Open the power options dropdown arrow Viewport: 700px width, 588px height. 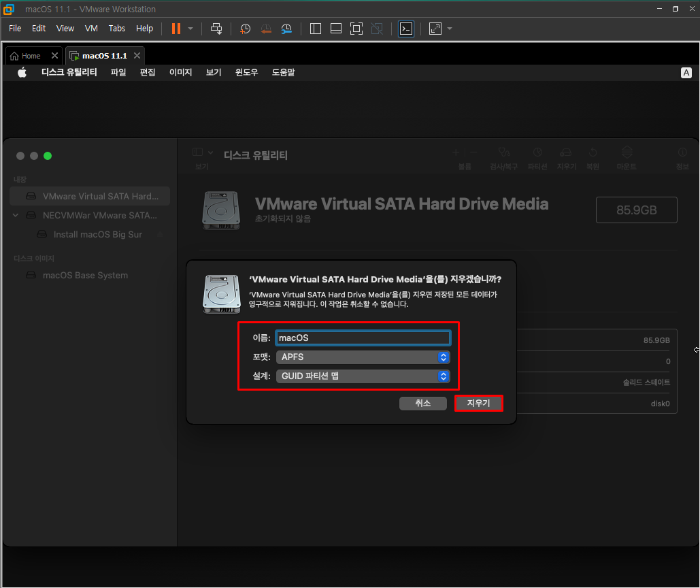coord(190,29)
